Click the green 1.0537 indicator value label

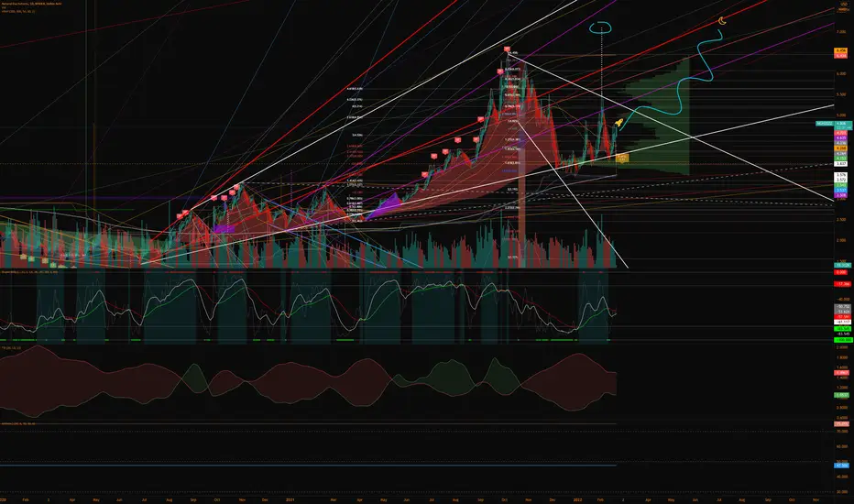tap(841, 394)
